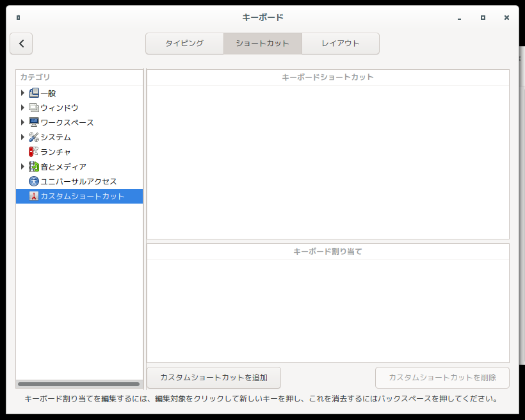Screen dimensions: 525x420
Task: Click the back arrow button
Action: 21,44
